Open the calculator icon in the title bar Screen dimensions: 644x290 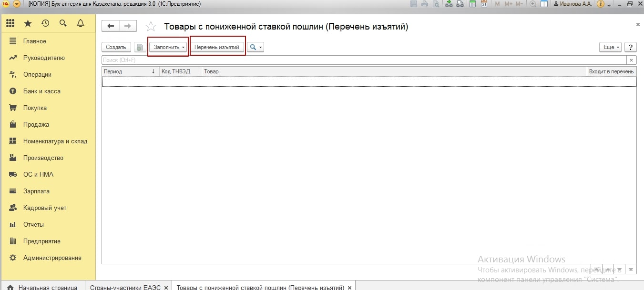[472, 4]
